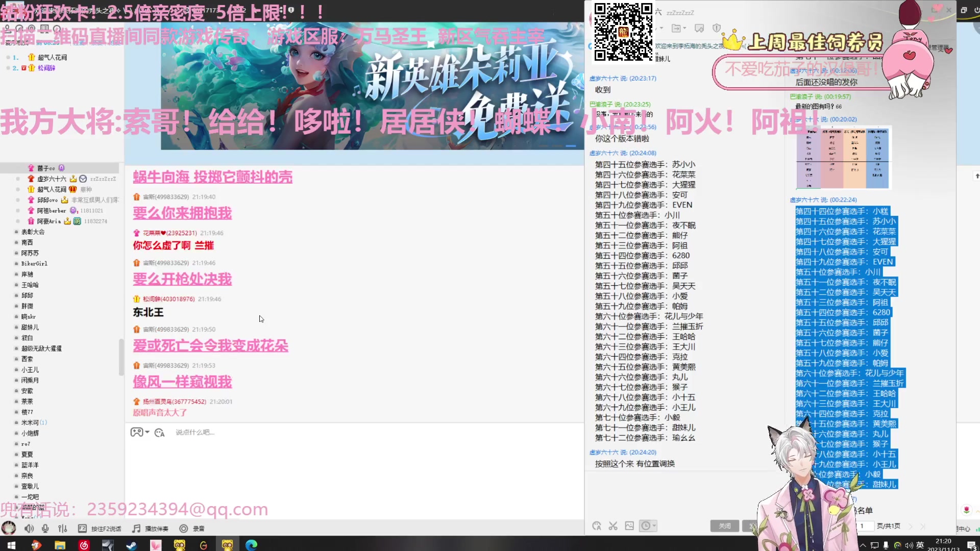
Task: Expand the BikerGirl sub-channel
Action: pyautogui.click(x=34, y=264)
